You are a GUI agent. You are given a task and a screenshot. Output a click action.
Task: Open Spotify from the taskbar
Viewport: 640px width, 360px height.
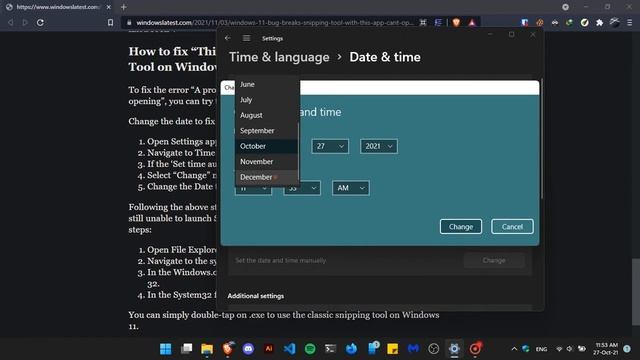(x=310, y=349)
